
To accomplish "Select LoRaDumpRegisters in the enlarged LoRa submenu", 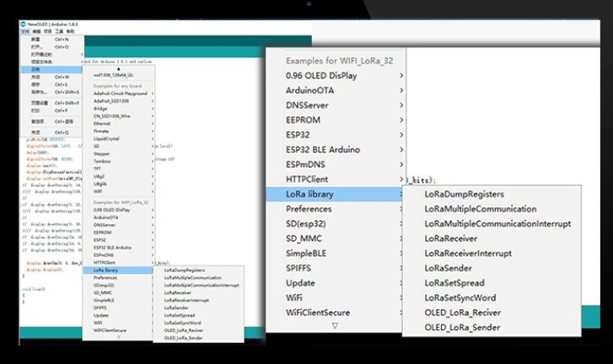I will point(464,194).
